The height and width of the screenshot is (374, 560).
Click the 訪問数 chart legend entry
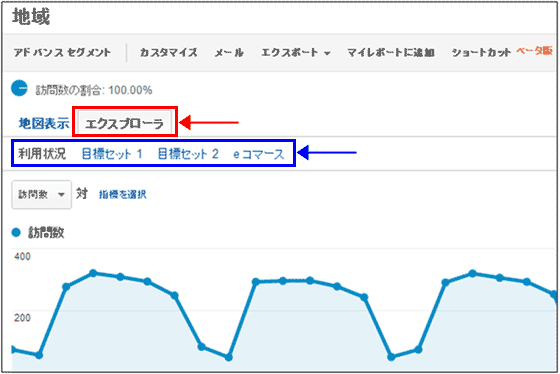(x=38, y=233)
